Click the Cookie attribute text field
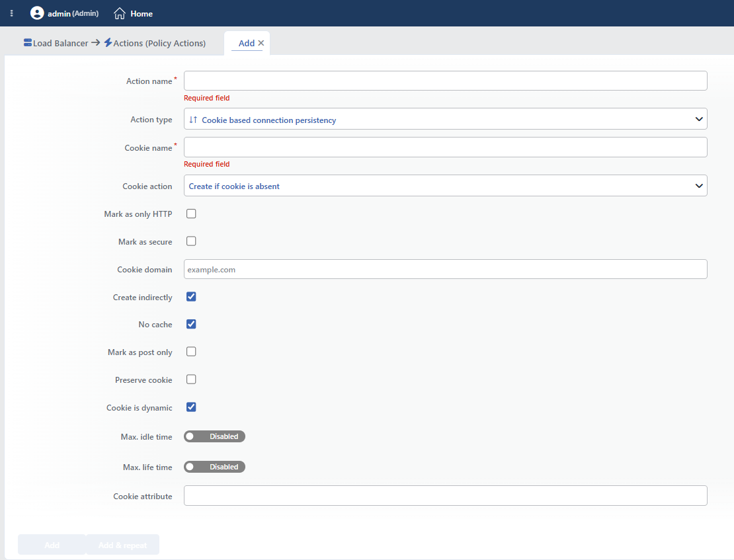 [x=445, y=495]
